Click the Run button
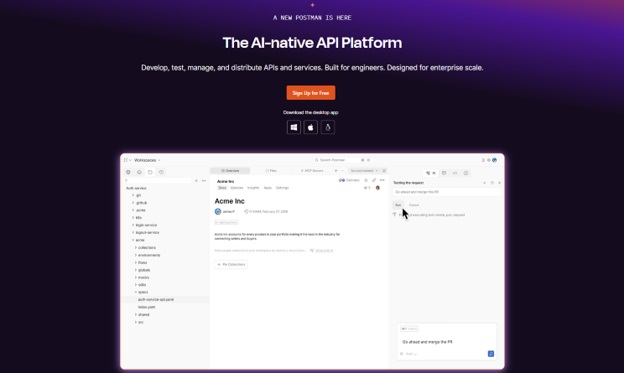Screen dimensions: 624x373 [398, 205]
